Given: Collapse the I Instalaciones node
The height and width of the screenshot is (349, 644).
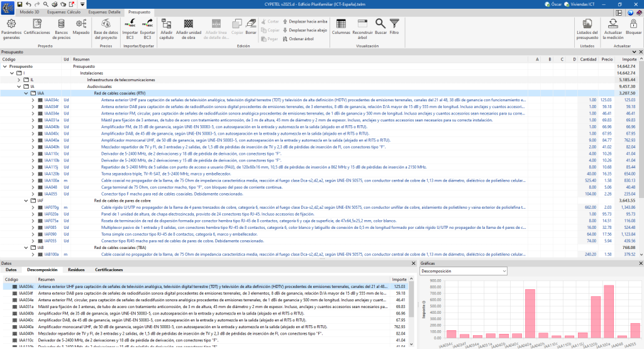Looking at the screenshot, I should [12, 73].
